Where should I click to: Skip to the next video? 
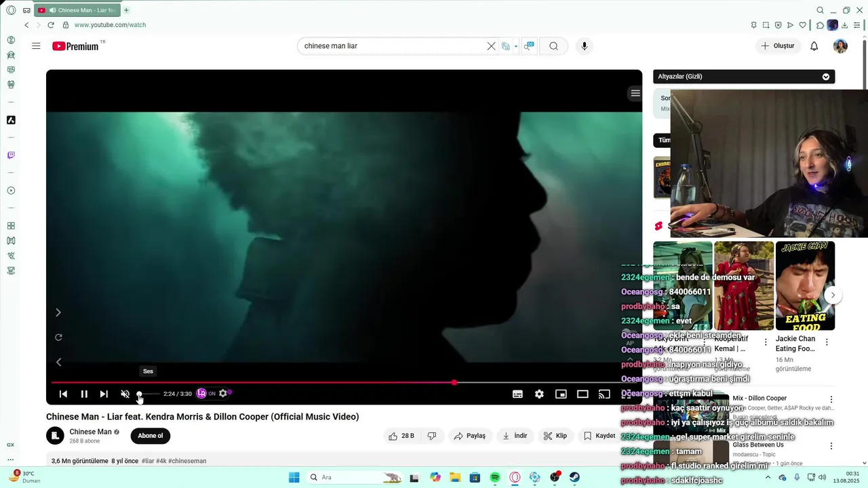104,394
